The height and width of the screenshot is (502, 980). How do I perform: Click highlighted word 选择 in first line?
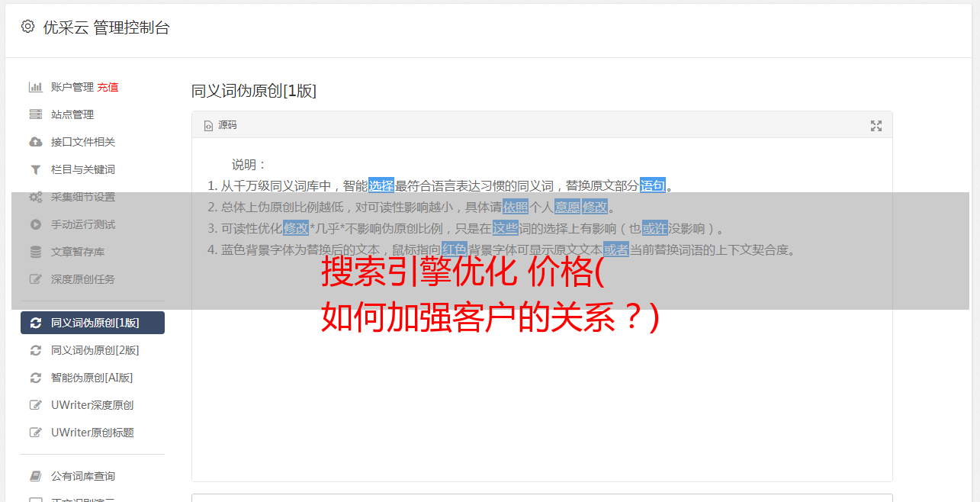tap(381, 185)
